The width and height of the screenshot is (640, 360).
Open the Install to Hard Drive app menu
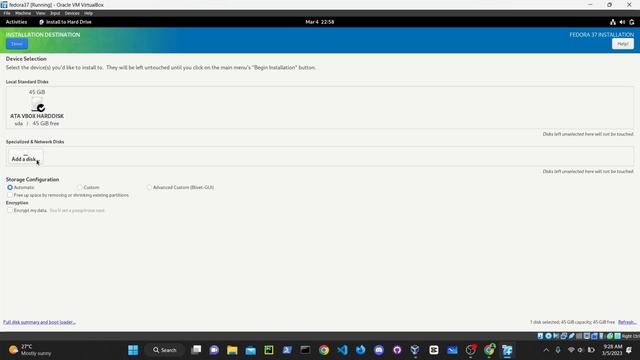coord(65,22)
